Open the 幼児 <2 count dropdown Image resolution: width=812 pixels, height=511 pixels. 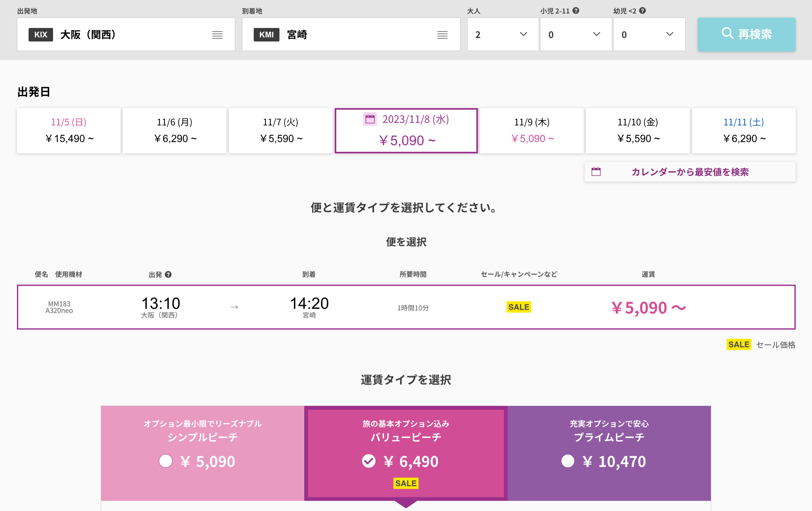(649, 35)
